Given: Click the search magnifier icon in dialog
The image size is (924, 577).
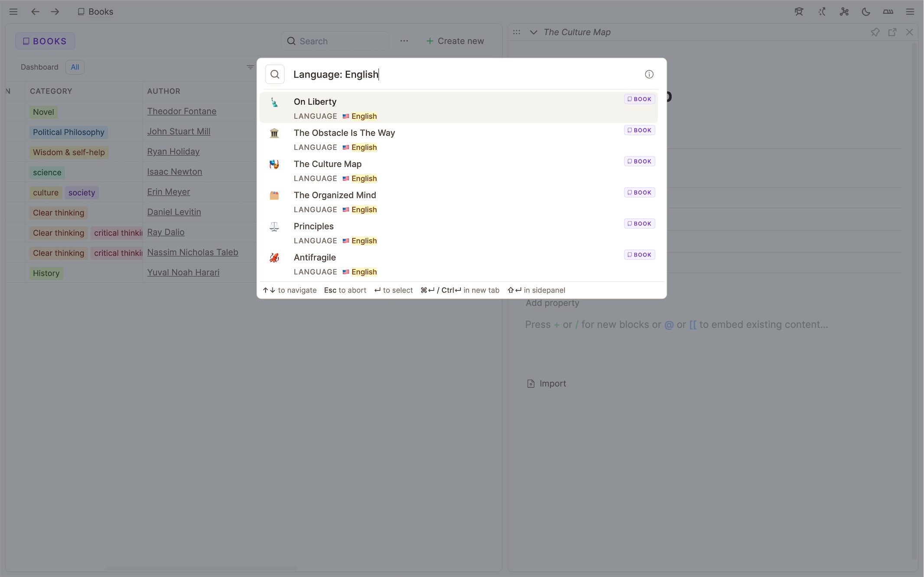Looking at the screenshot, I should tap(275, 74).
